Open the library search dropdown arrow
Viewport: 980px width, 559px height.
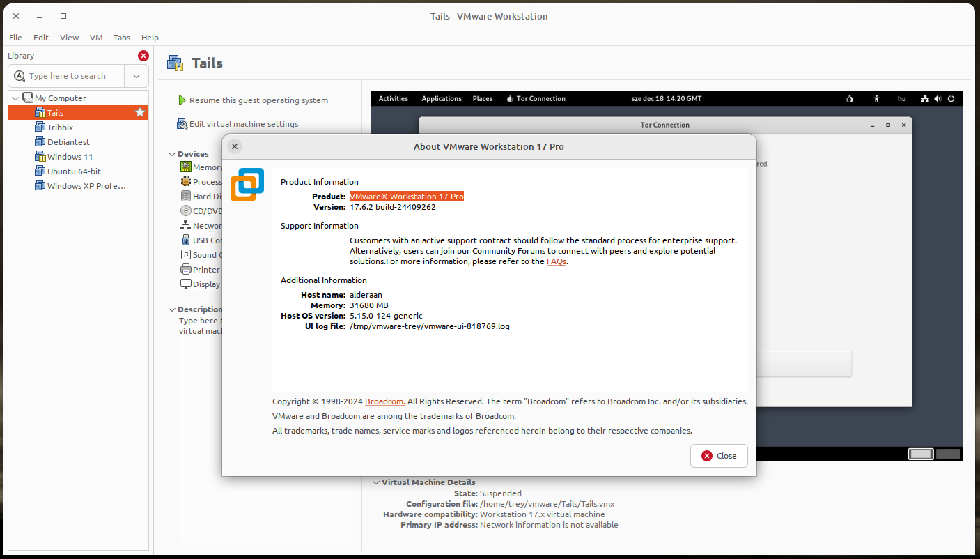(x=137, y=76)
